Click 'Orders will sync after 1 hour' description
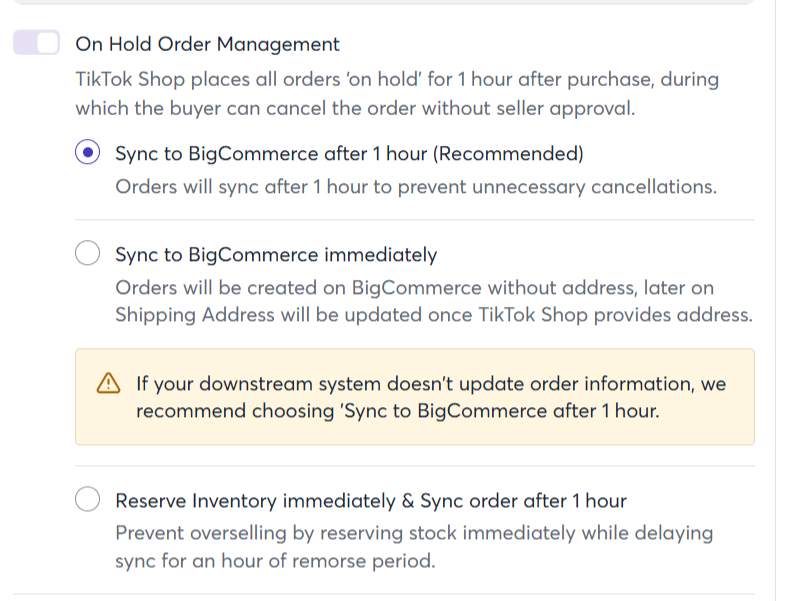This screenshot has width=795, height=601. pos(416,187)
